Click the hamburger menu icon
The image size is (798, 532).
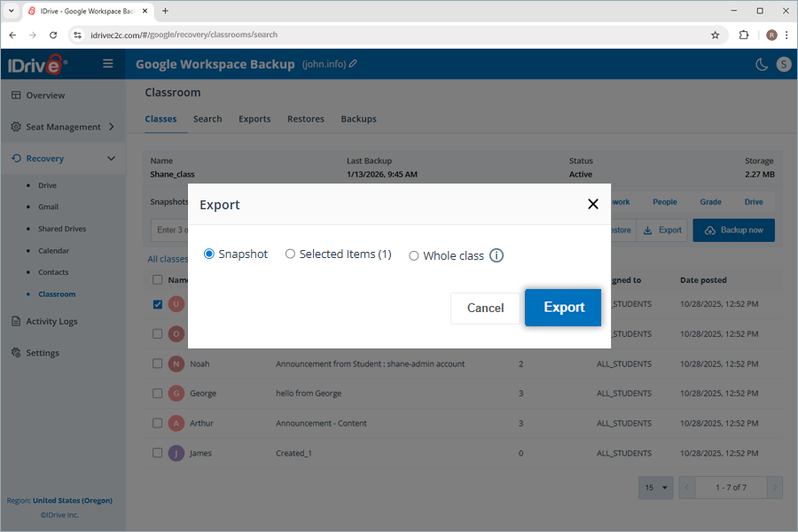[x=107, y=63]
